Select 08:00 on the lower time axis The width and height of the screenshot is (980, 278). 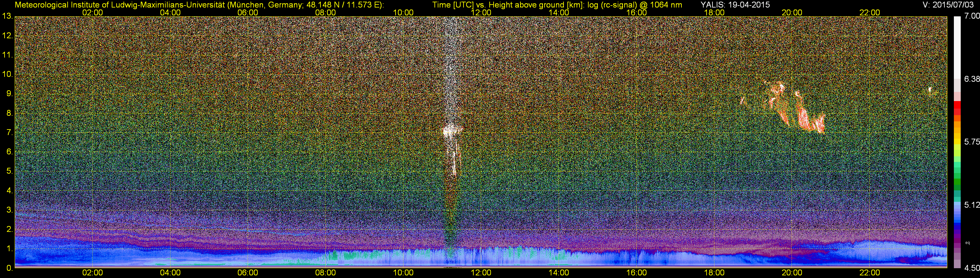[x=326, y=273]
